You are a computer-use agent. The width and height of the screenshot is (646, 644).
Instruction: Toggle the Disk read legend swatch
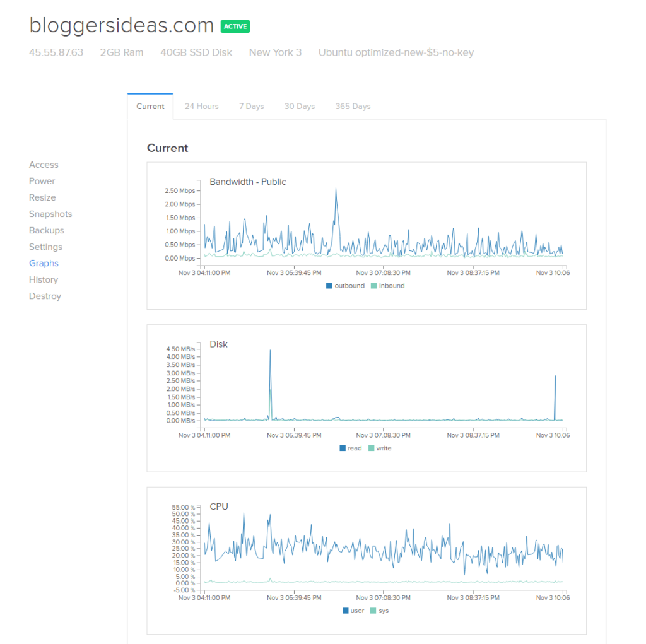[343, 448]
